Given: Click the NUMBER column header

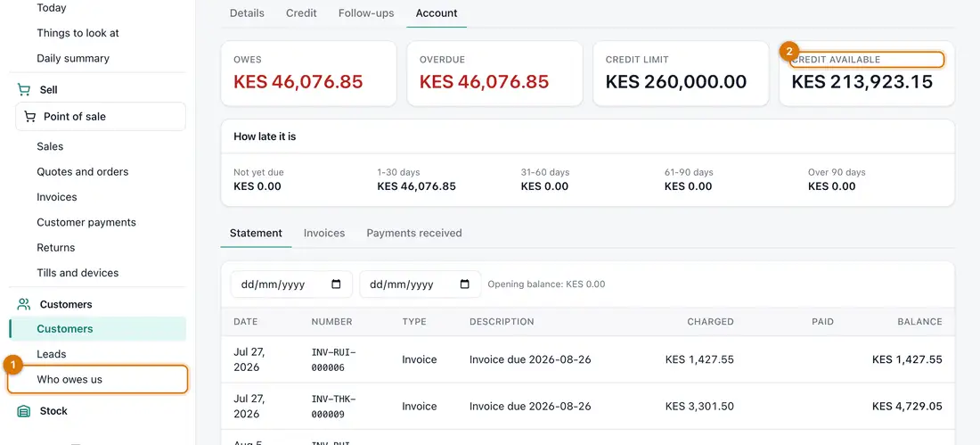Looking at the screenshot, I should point(332,322).
